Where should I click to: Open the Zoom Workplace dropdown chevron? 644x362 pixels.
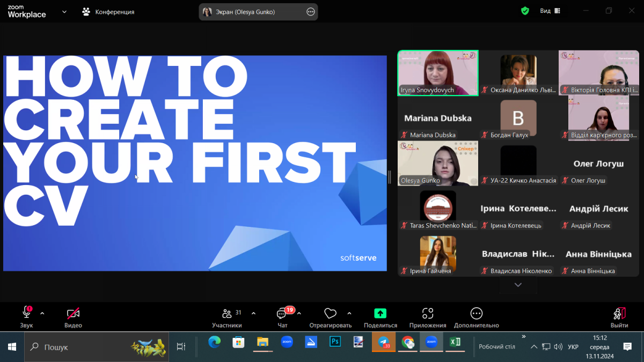coord(64,11)
